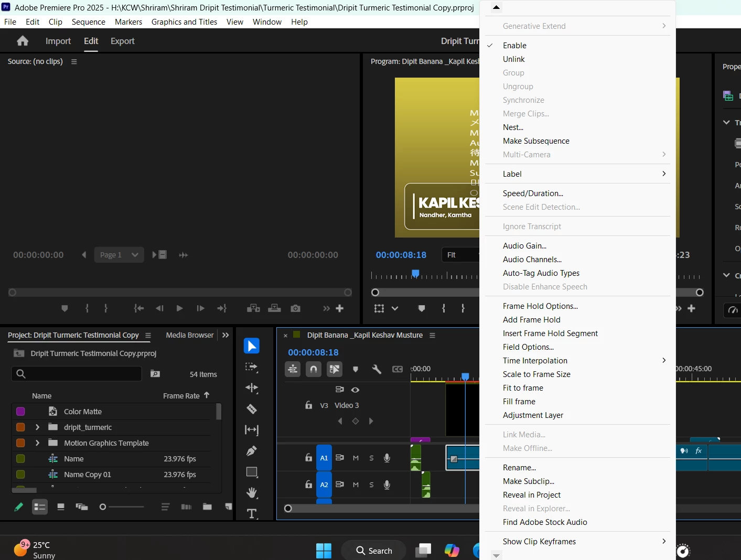Select the Hand tool
Viewport: 741px width, 560px height.
coord(252,493)
